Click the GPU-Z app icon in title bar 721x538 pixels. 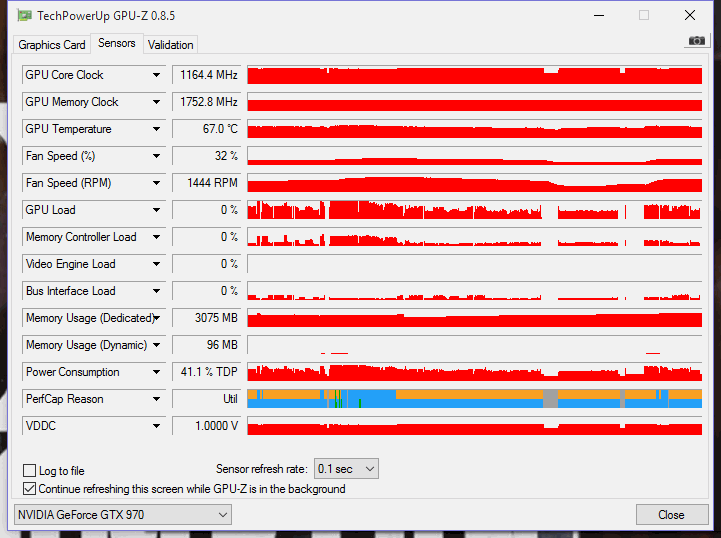point(24,16)
